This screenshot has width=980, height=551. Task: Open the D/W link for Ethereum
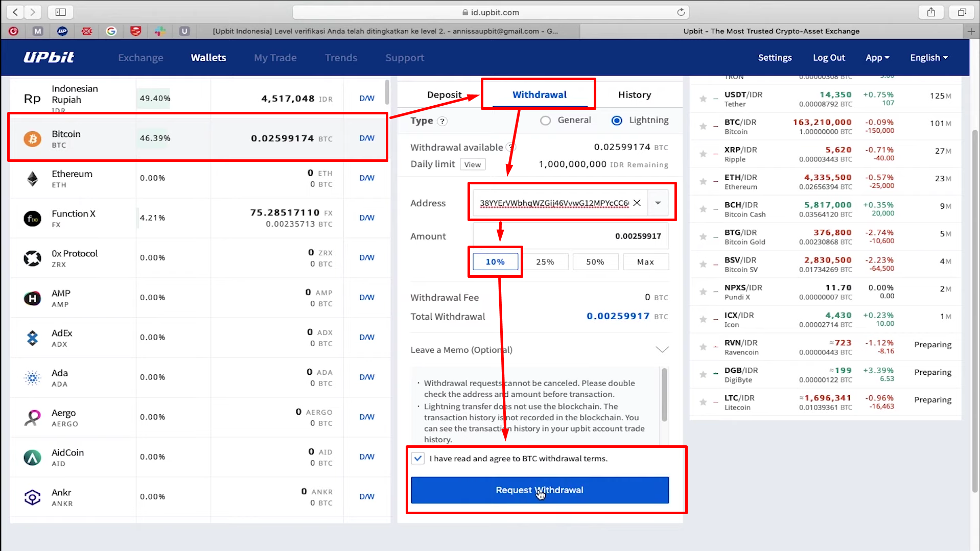click(x=366, y=178)
